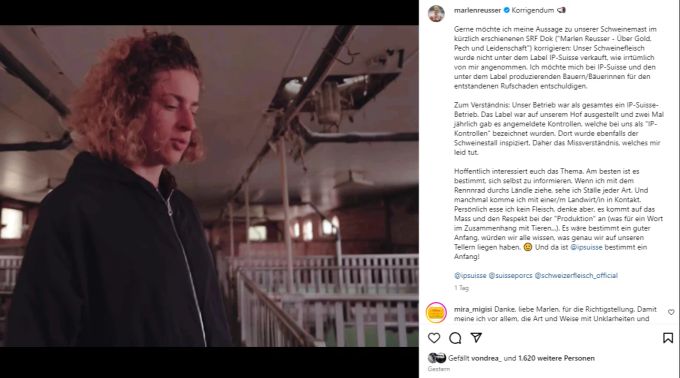Click the 1 Tag timestamp

[x=461, y=288]
